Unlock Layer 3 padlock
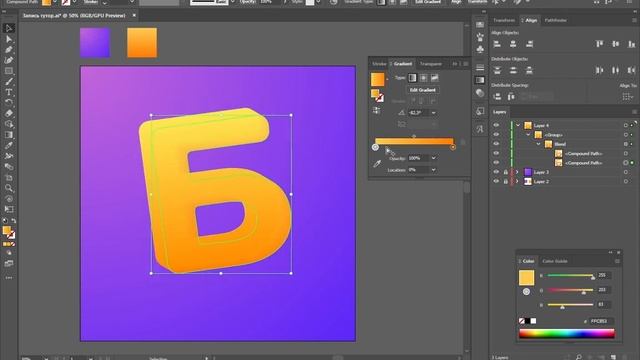Screen dimensions: 640x360 point(505,172)
